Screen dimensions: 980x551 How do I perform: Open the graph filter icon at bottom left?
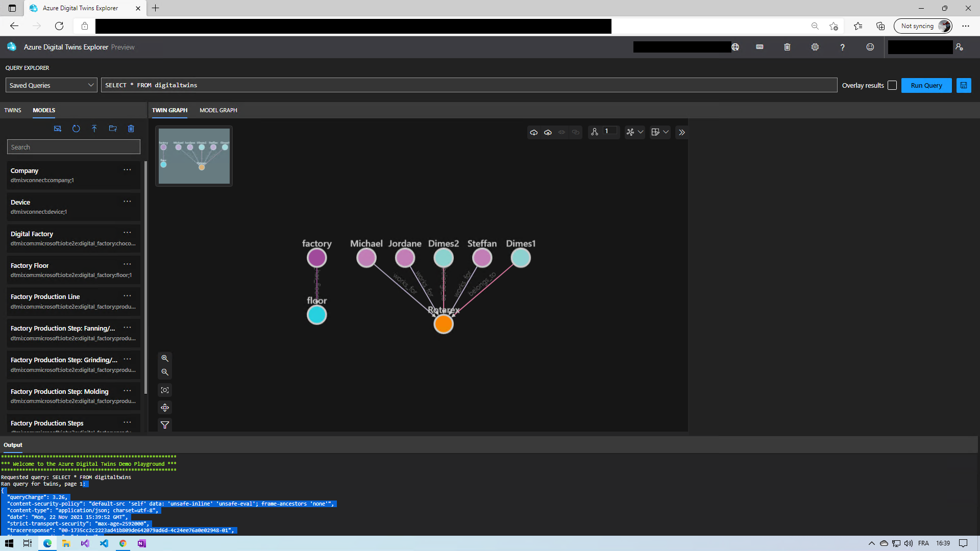tap(165, 425)
